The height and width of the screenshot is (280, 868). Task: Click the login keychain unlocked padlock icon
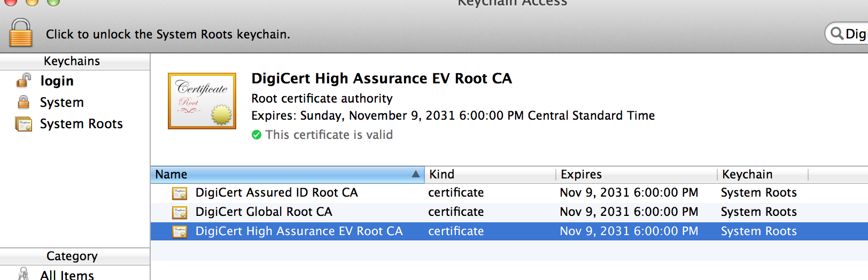pyautogui.click(x=24, y=80)
